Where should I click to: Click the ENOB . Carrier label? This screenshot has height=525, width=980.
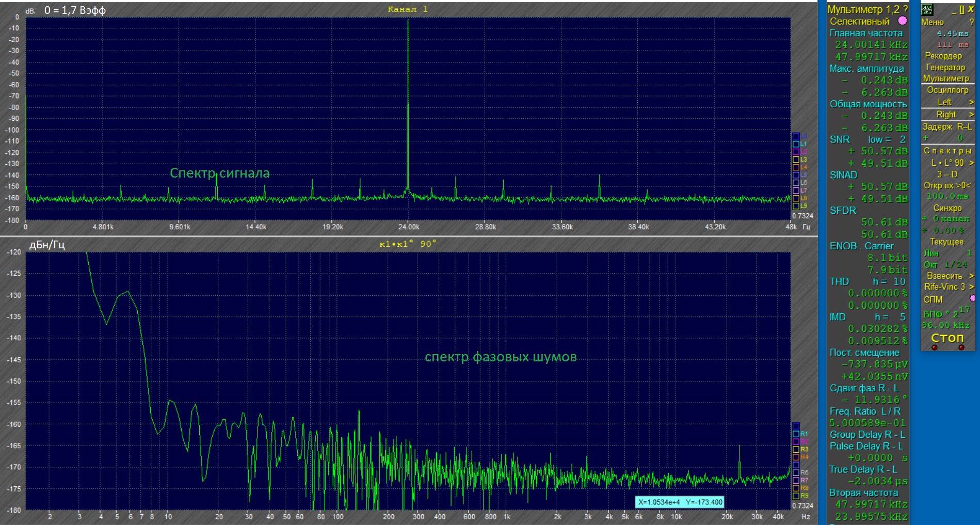pos(861,246)
